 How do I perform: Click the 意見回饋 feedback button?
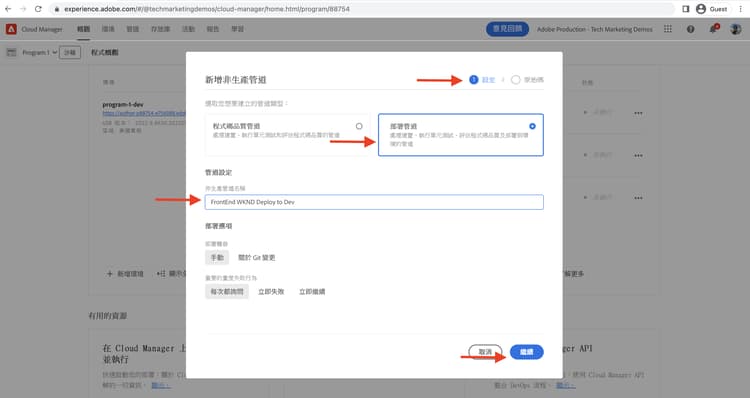click(507, 29)
